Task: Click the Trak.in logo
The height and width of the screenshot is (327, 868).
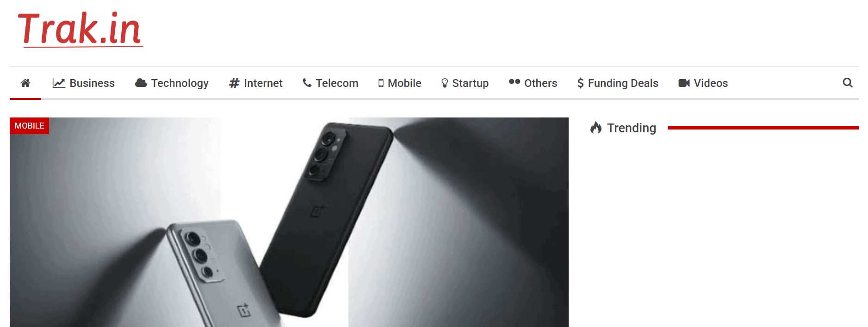Action: coord(80,29)
